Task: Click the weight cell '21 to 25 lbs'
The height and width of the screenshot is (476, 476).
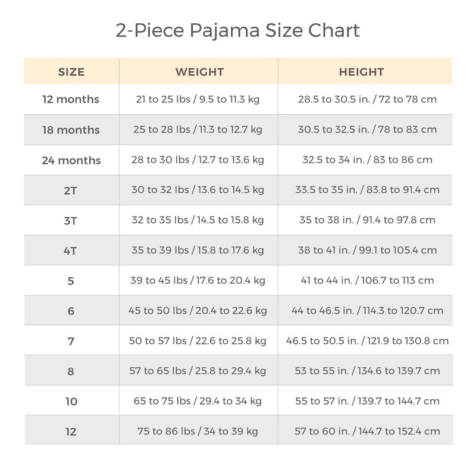Action: tap(199, 99)
